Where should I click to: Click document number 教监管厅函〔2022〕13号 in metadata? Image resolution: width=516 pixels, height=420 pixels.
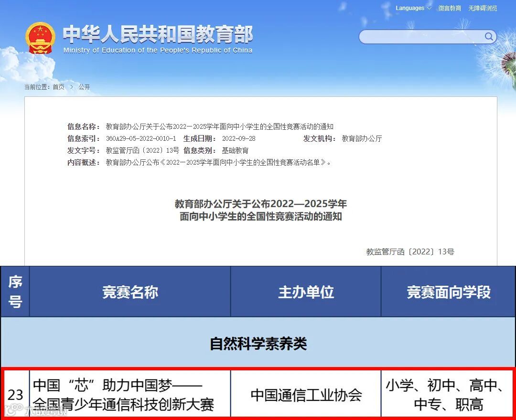click(142, 150)
